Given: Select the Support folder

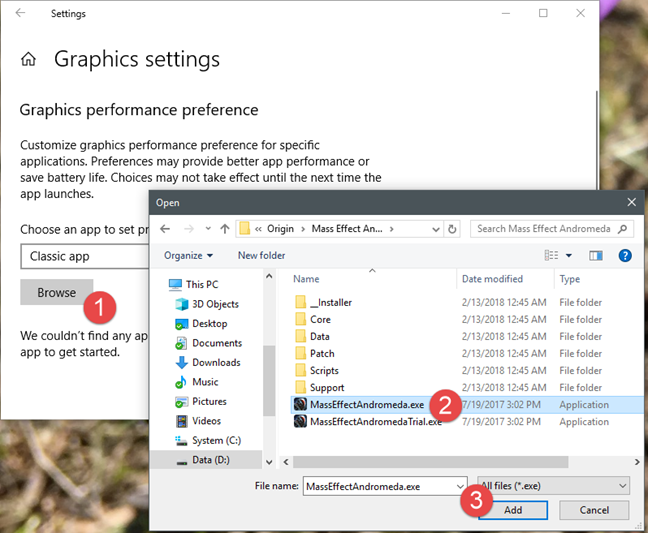Looking at the screenshot, I should point(319,387).
